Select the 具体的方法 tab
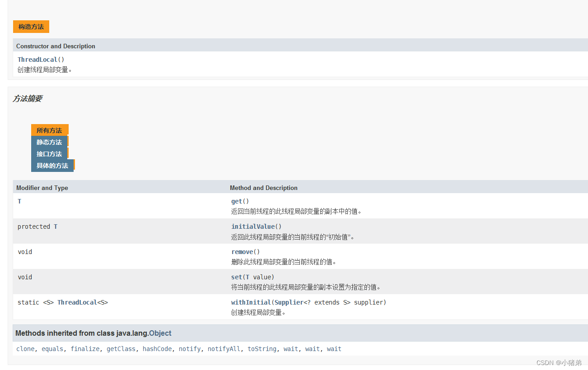This screenshot has width=588, height=370. (x=52, y=166)
